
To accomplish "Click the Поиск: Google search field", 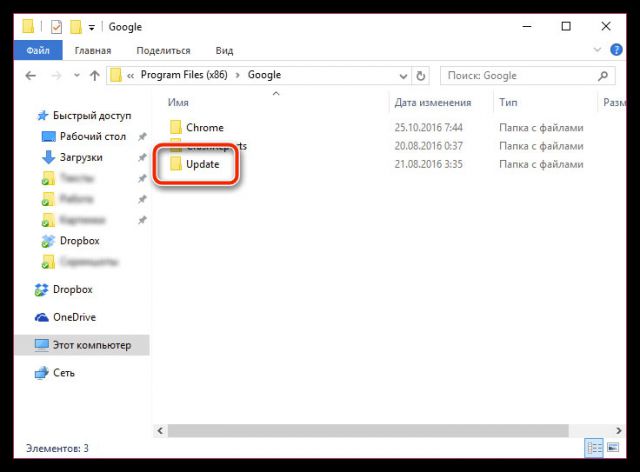I will 520,75.
